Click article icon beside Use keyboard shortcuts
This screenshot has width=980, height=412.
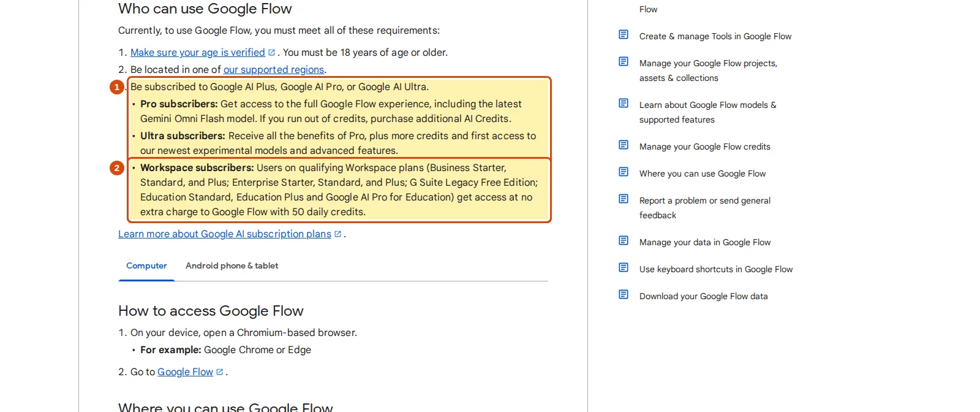tap(624, 267)
